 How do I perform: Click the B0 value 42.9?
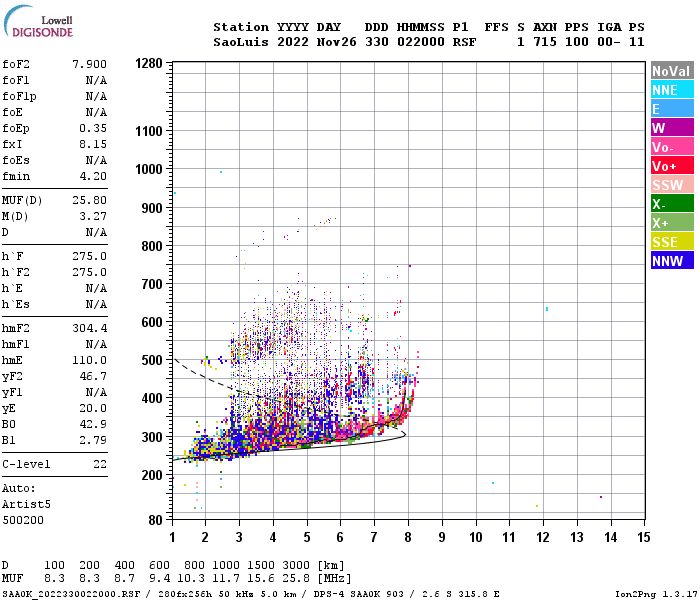[x=93, y=424]
